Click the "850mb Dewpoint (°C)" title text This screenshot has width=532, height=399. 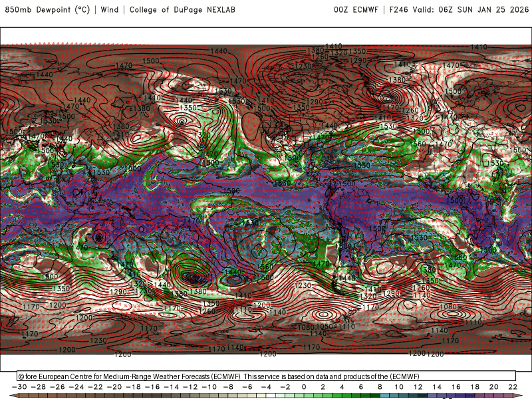tap(47, 9)
